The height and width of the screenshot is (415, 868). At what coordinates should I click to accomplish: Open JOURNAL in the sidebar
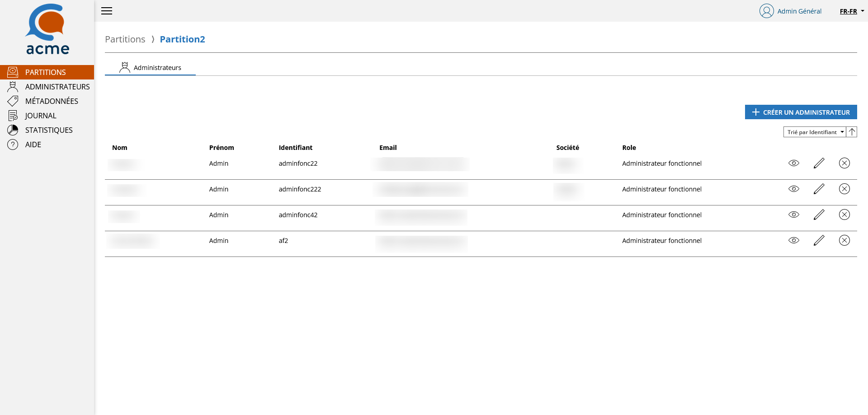(x=47, y=116)
